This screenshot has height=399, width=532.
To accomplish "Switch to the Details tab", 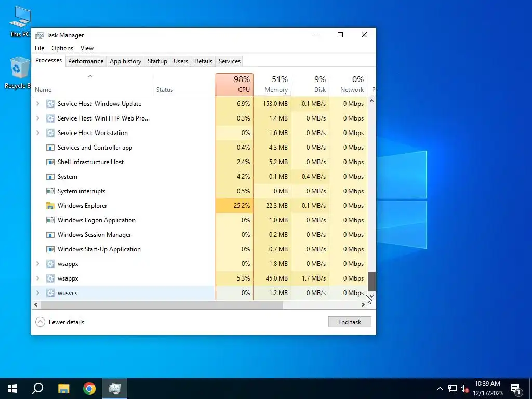I will (203, 61).
